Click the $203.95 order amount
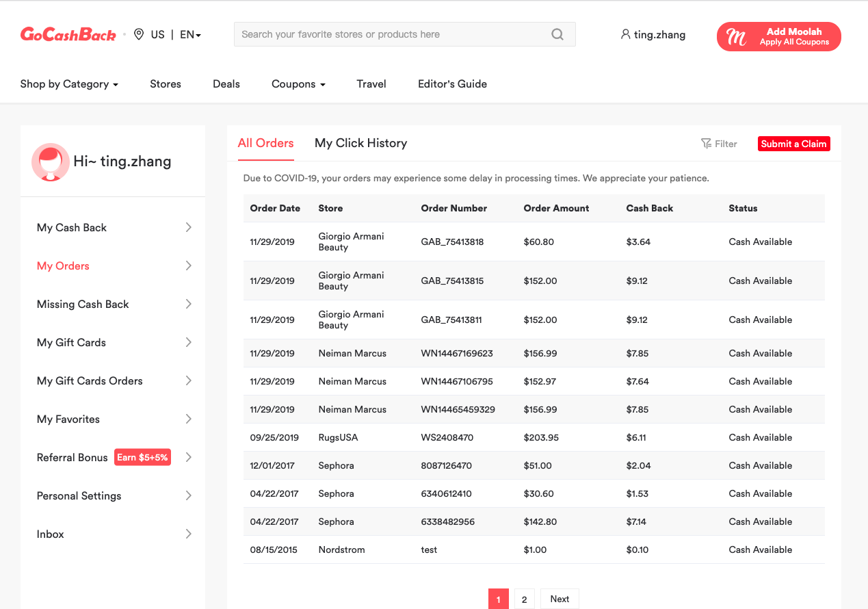This screenshot has width=868, height=609. (x=542, y=437)
